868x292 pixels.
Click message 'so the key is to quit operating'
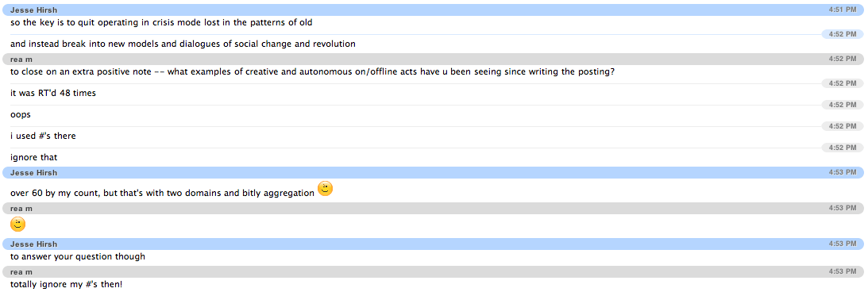(162, 23)
